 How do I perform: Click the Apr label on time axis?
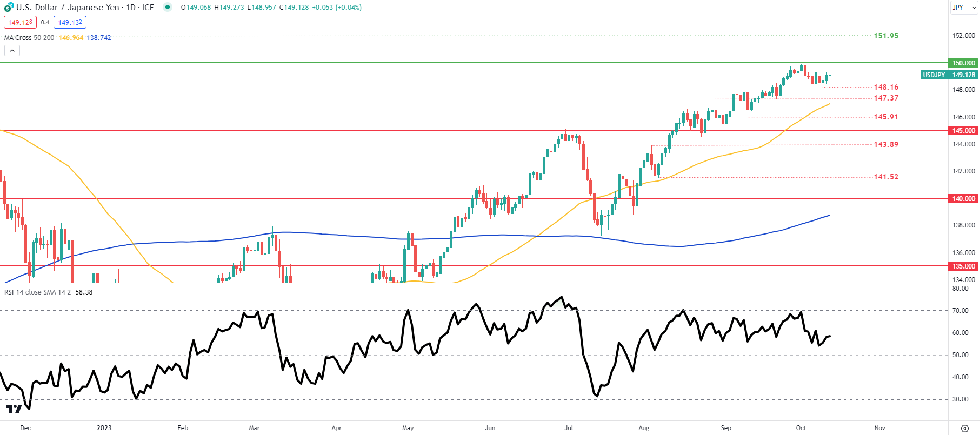(x=336, y=428)
